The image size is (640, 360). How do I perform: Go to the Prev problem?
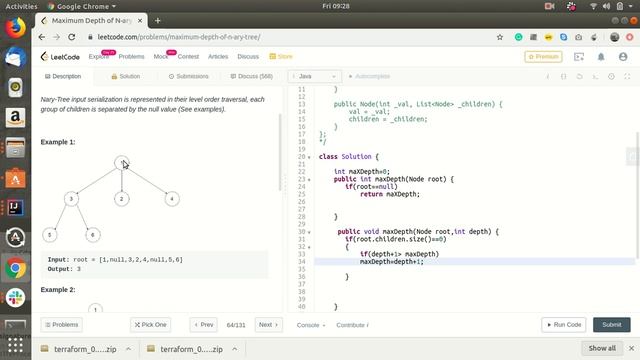click(204, 325)
